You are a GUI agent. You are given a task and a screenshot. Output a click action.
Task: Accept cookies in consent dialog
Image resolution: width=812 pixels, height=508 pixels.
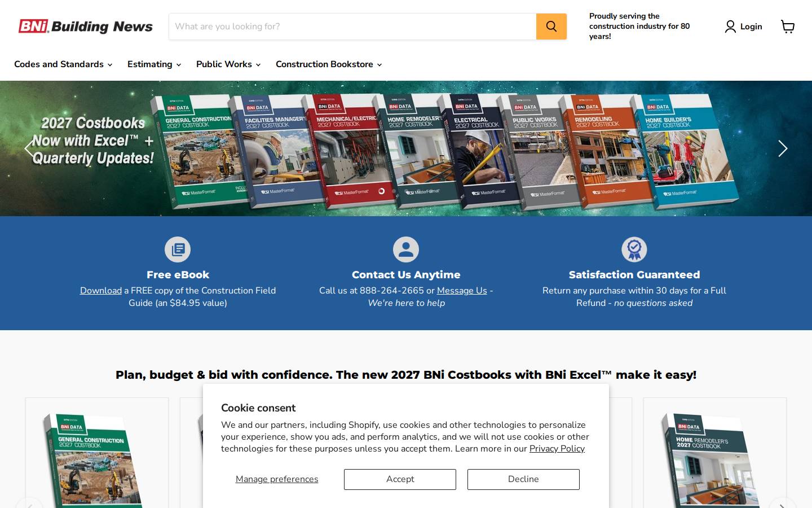(400, 479)
